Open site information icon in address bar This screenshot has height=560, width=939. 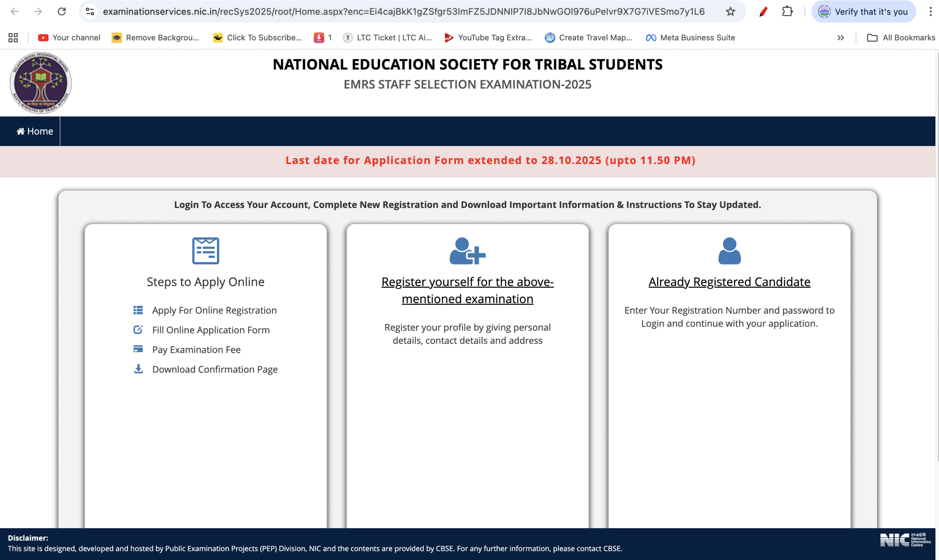point(90,12)
